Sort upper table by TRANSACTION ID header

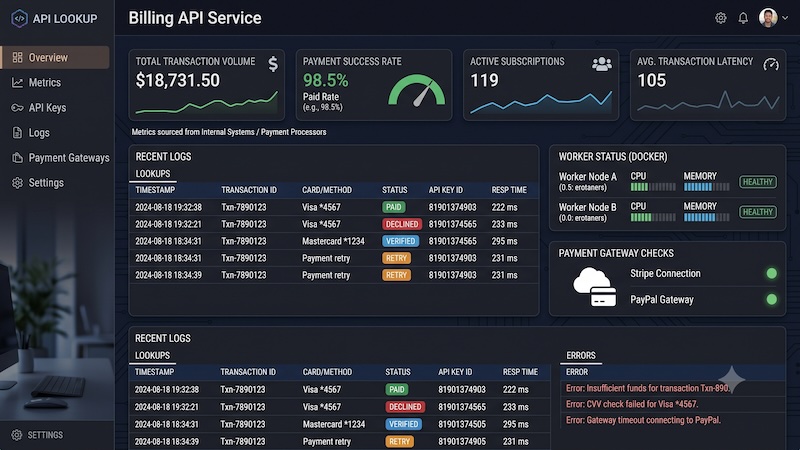pos(249,190)
